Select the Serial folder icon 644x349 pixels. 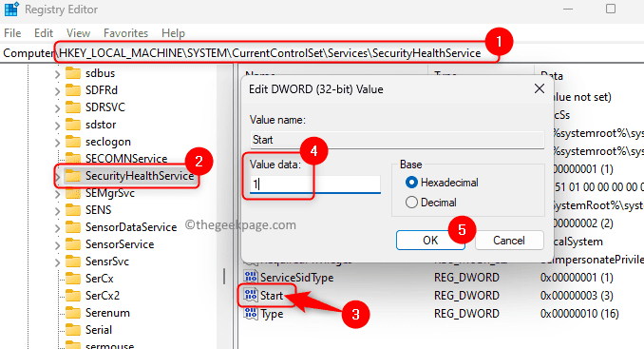[x=73, y=330]
